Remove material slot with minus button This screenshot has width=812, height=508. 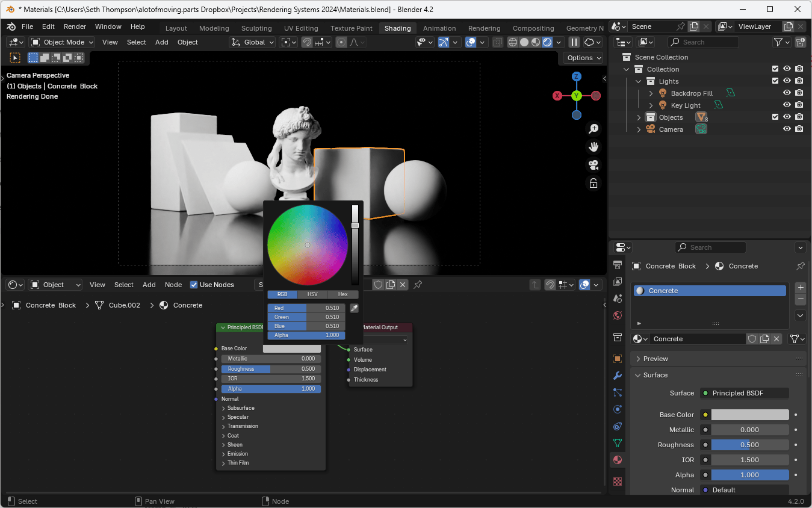click(801, 299)
